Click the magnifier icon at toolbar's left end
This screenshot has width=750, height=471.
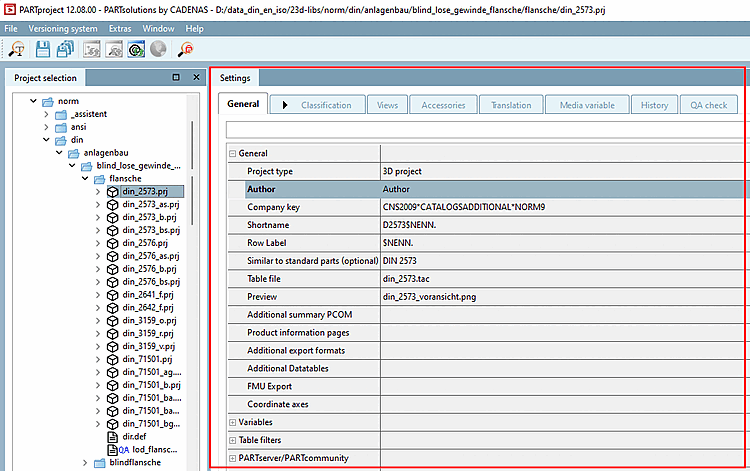coord(17,48)
